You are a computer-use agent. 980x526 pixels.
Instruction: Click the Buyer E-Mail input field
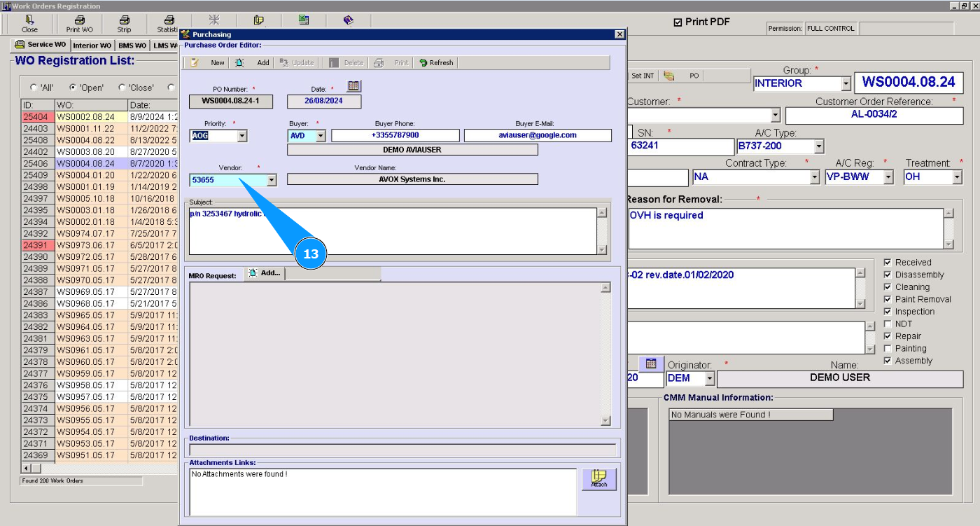[x=538, y=135]
